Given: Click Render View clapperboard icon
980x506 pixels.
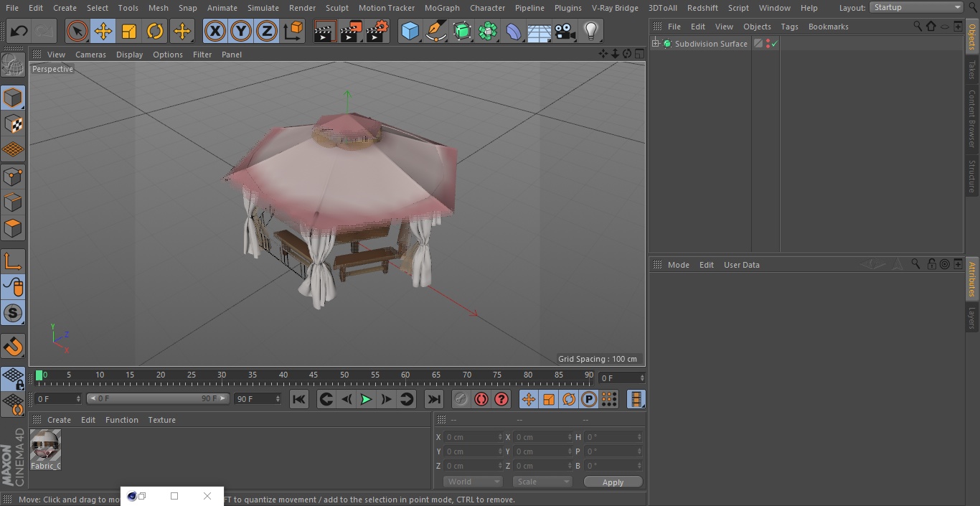Looking at the screenshot, I should [325, 31].
